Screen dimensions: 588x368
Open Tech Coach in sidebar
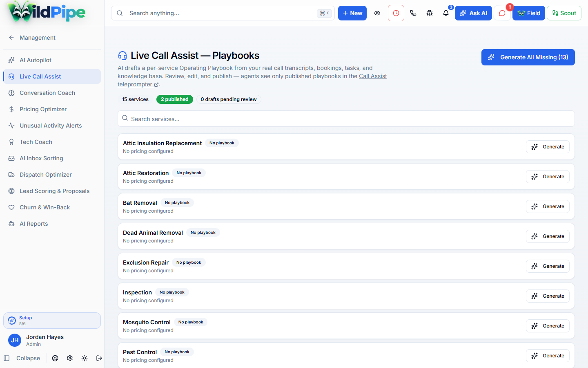coord(52,142)
